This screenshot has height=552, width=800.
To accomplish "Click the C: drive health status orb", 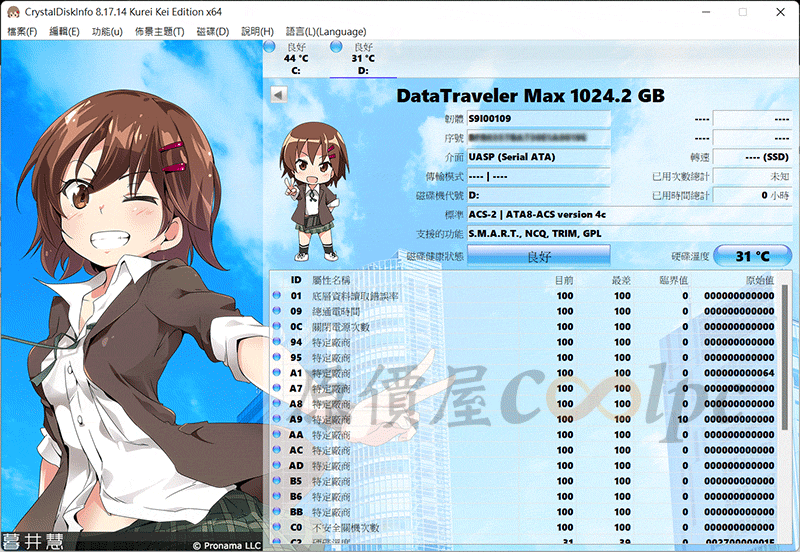I will 269,47.
